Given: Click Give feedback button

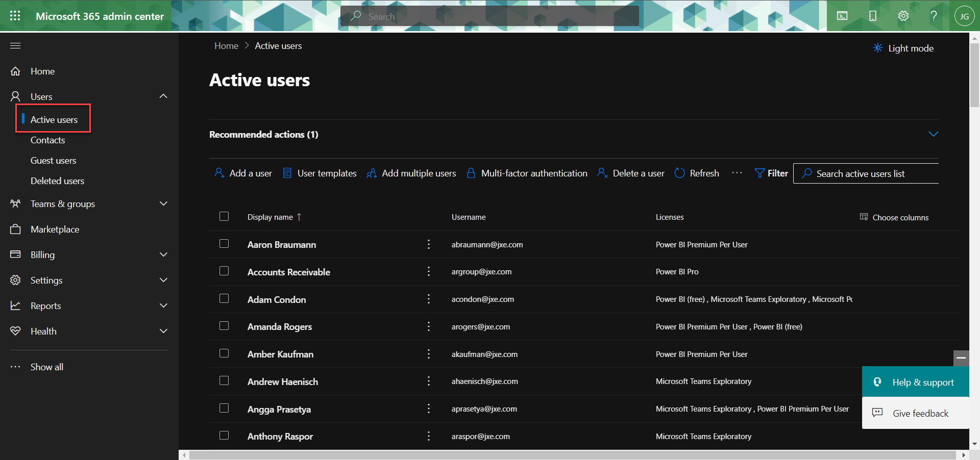Looking at the screenshot, I should pyautogui.click(x=916, y=413).
